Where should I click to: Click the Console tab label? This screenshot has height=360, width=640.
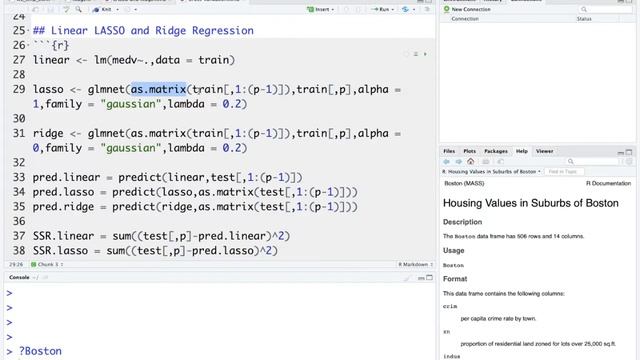tap(19, 277)
